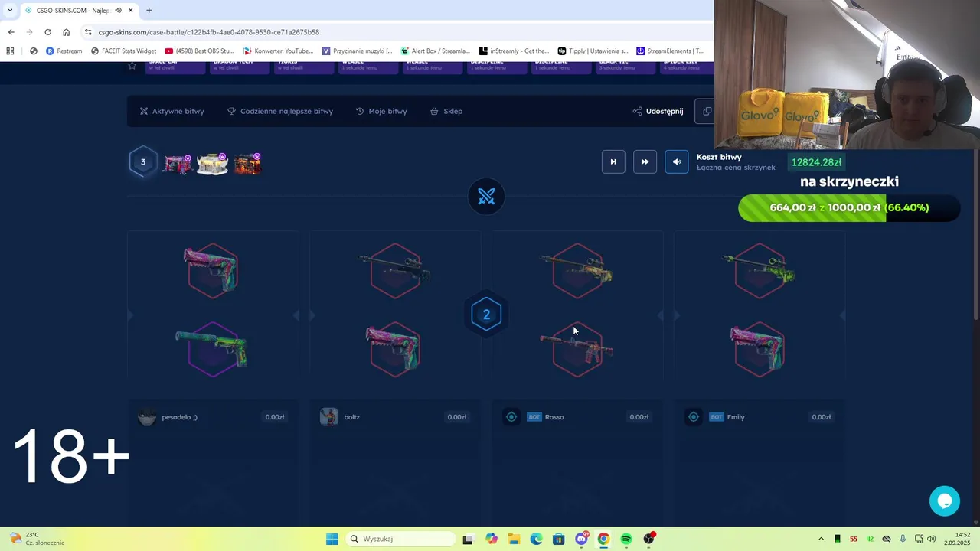Screen dimensions: 980x551
Task: Click bot Rosso name
Action: tap(554, 417)
